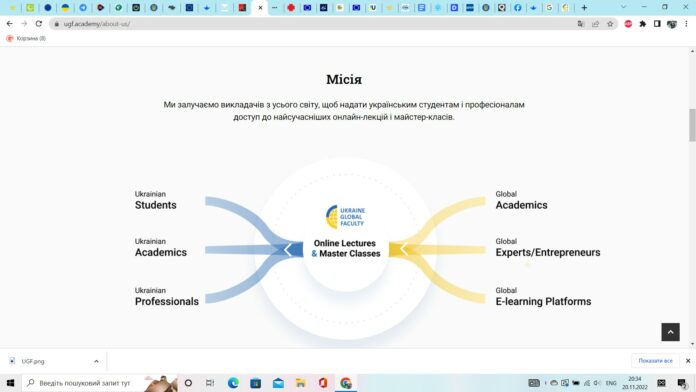Bookmark this page with the star

click(610, 24)
